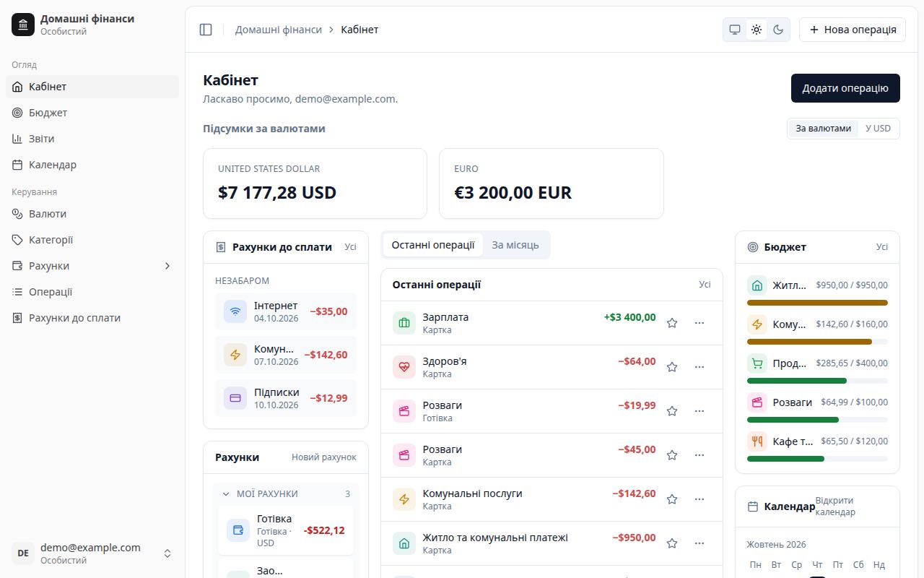The height and width of the screenshot is (578, 924).
Task: Star the −$45,00 Розваги operation
Action: (672, 455)
